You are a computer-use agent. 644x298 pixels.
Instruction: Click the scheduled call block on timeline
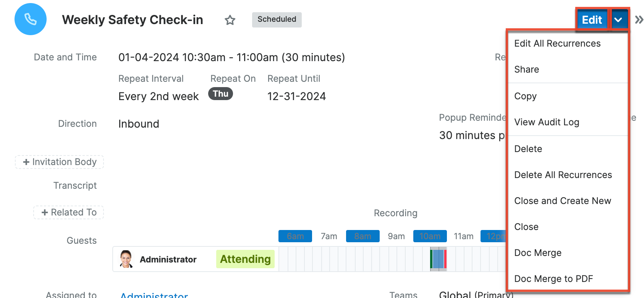[439, 259]
